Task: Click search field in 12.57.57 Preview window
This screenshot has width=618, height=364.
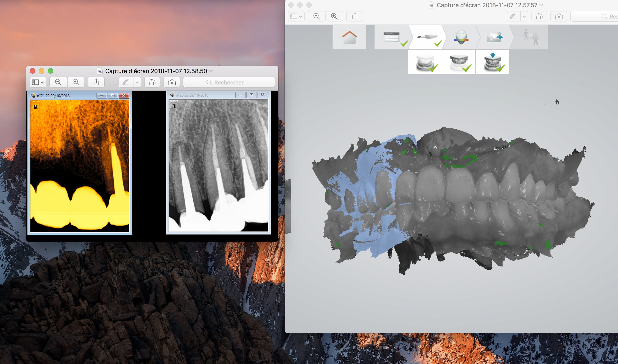Action: tap(594, 16)
